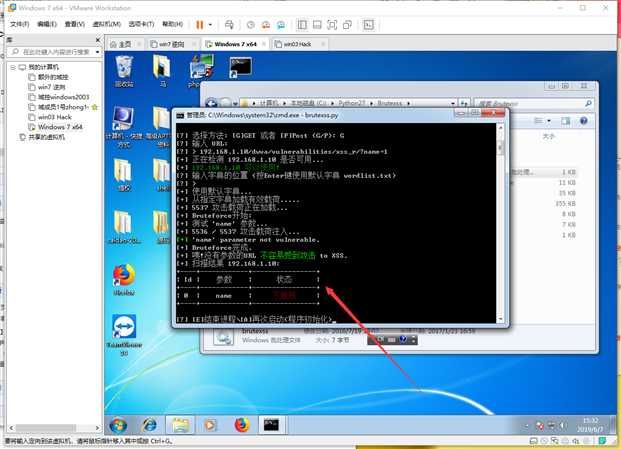Screen dimensions: 621x449
Task: Click the guest taskbar clock
Action: click(591, 425)
